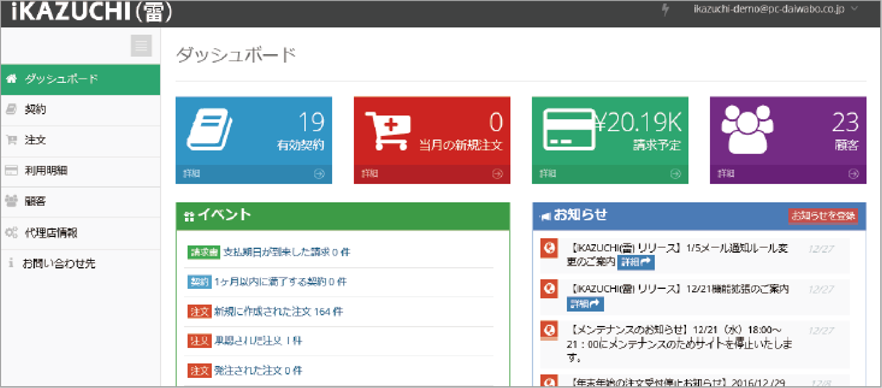Click arrow circle icon on 有効契約 card footer
Image resolution: width=882 pixels, height=388 pixels.
pyautogui.click(x=319, y=174)
